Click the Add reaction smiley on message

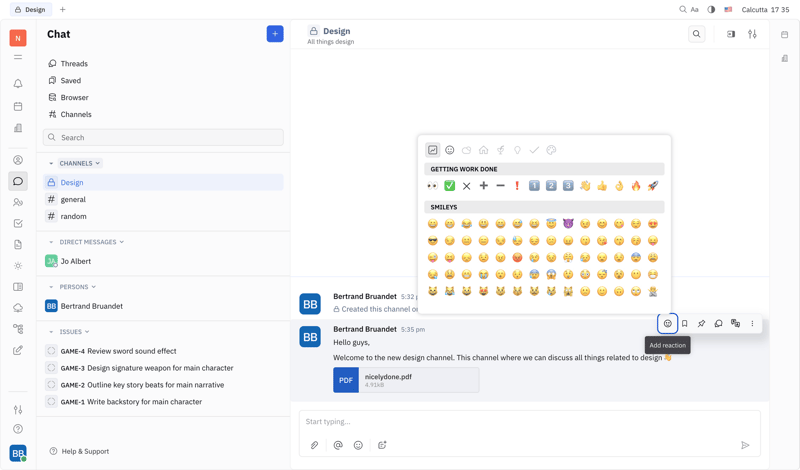667,324
